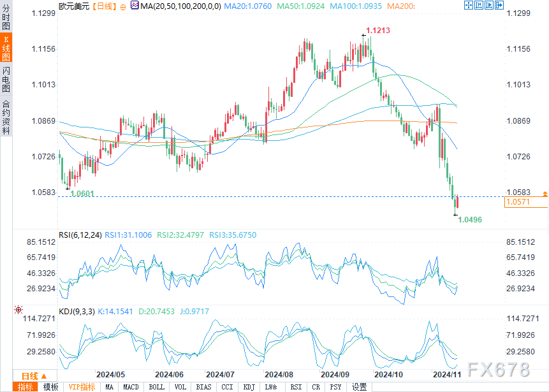The height and width of the screenshot is (392, 549).
Task: Select the KDJ indicator button in bottom bar
Action: pyautogui.click(x=249, y=387)
